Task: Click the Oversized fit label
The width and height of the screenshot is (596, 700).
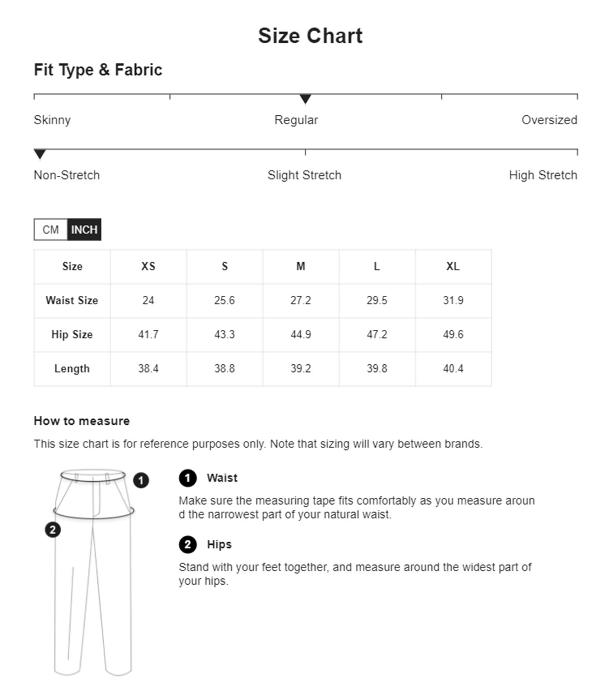Action: pos(549,120)
